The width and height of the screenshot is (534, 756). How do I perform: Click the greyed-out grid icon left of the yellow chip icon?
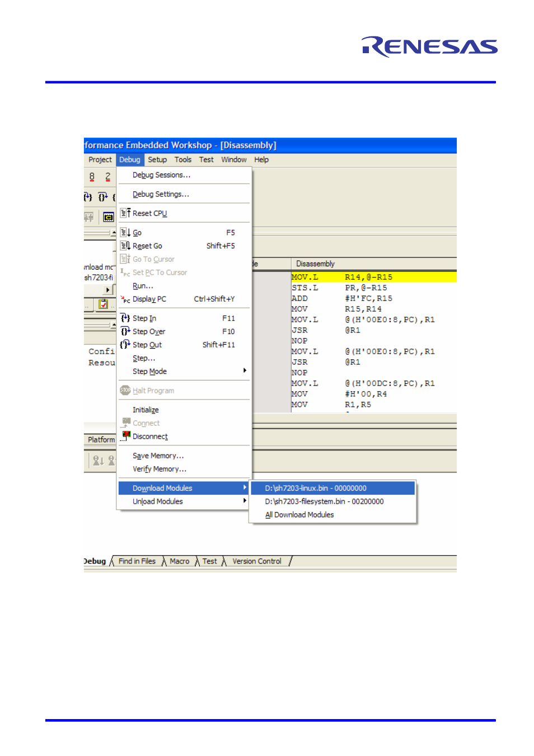click(x=89, y=217)
